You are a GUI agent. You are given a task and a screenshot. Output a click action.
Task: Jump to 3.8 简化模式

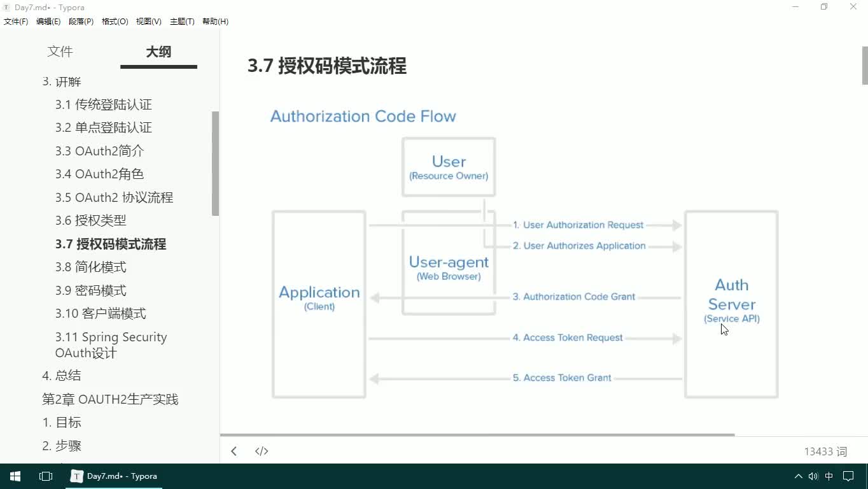90,267
